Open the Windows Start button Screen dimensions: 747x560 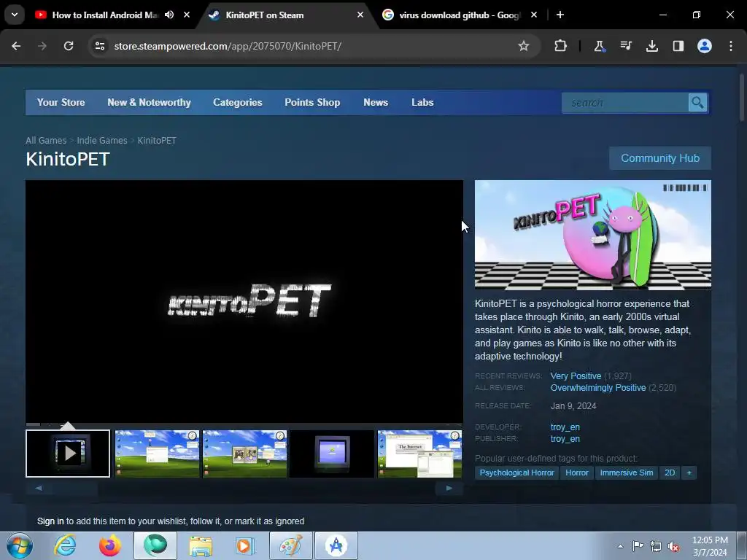19,545
